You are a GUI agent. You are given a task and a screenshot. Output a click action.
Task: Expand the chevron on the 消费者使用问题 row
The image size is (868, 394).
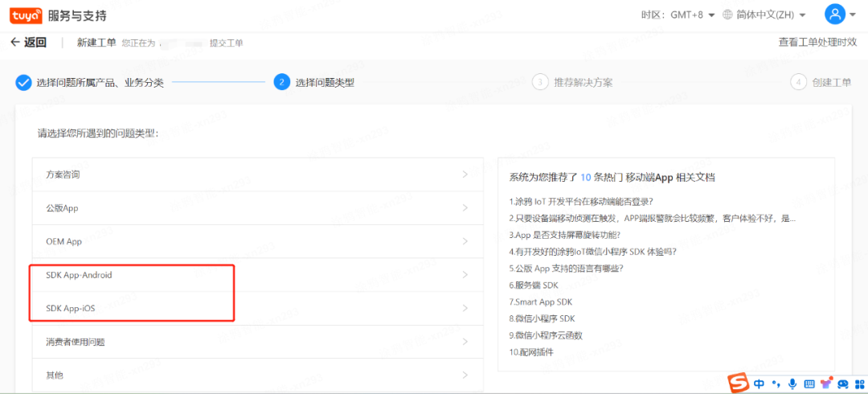pyautogui.click(x=465, y=342)
